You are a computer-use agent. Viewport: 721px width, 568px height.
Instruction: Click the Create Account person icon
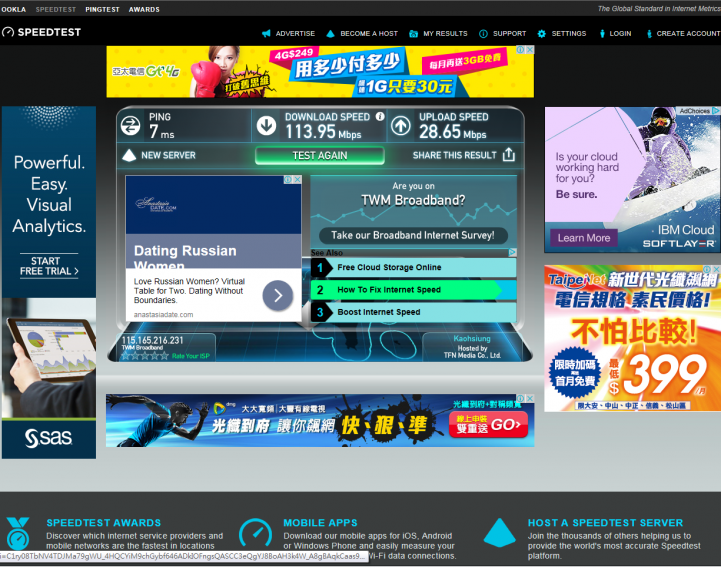click(649, 34)
